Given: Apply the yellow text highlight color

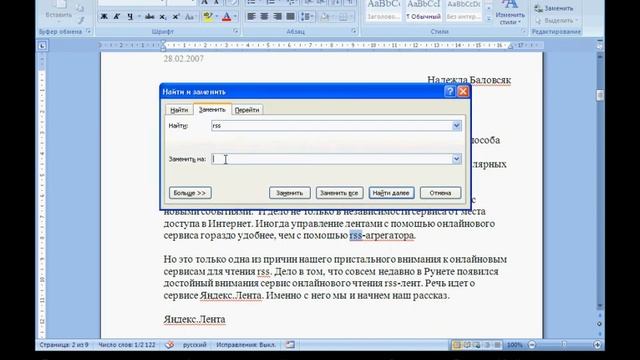Looking at the screenshot, I should tap(207, 17).
